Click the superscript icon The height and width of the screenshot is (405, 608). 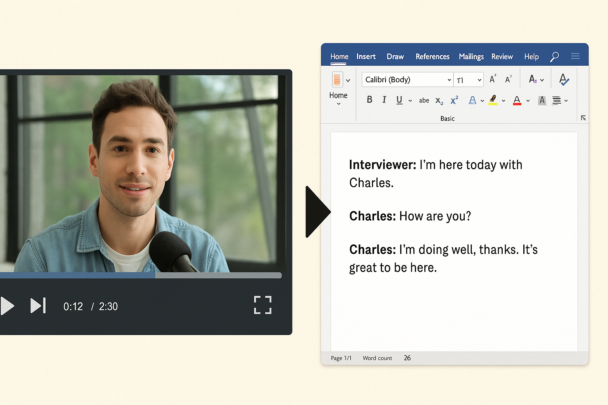point(454,100)
